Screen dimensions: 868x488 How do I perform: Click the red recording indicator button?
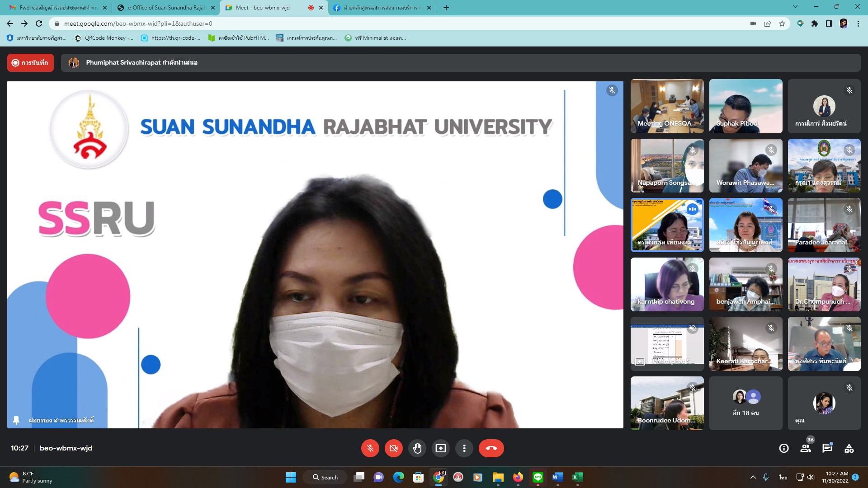click(x=30, y=63)
